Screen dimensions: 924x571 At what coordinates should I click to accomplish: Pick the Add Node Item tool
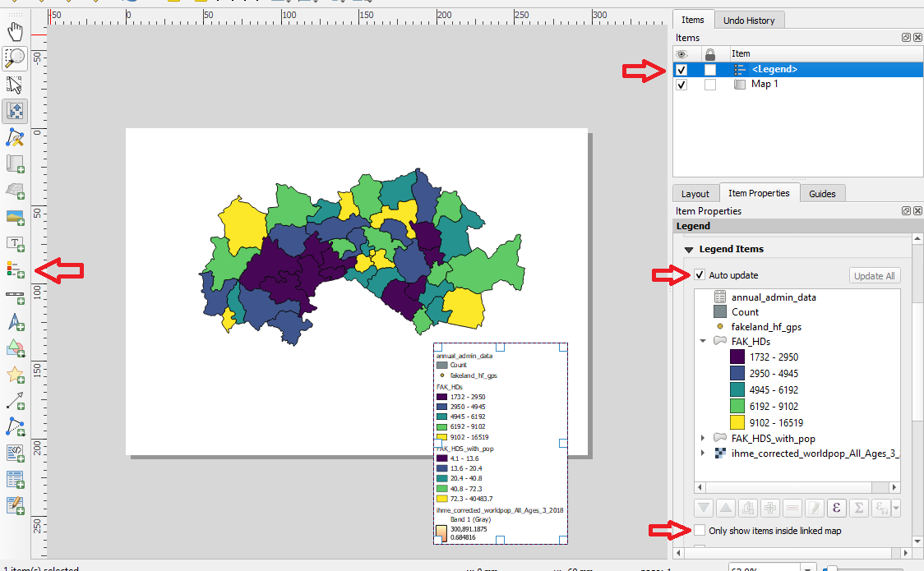pos(15,426)
